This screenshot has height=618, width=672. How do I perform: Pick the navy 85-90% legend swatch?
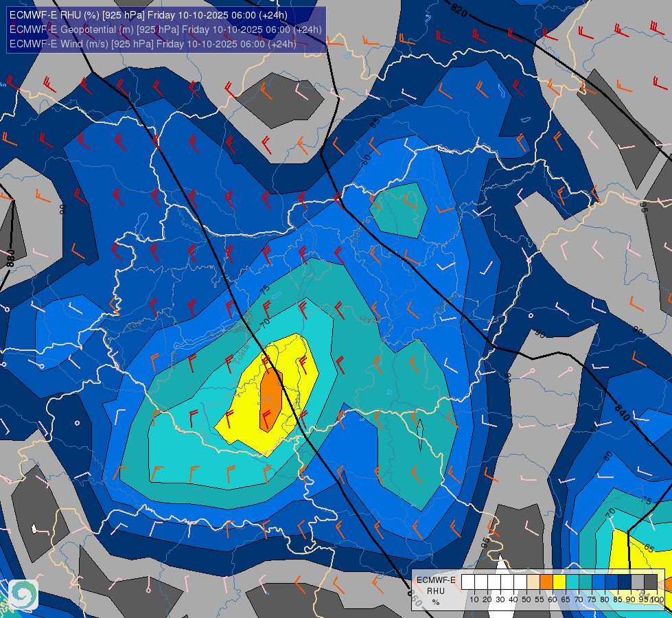tap(625, 582)
